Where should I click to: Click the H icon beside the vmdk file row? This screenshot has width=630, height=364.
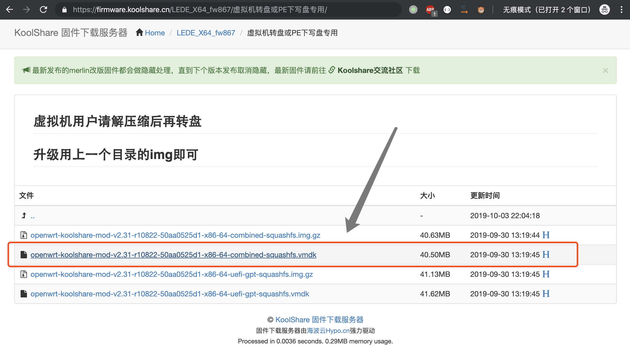546,254
